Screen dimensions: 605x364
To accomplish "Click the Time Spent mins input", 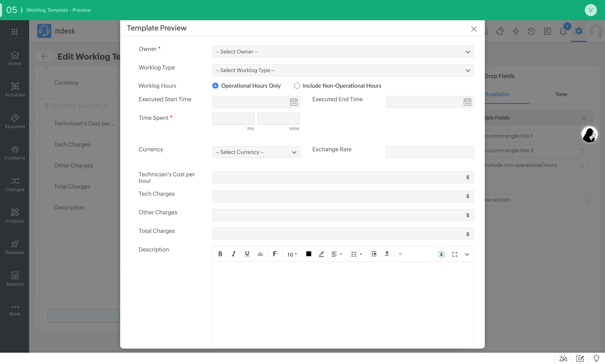I will pos(278,119).
